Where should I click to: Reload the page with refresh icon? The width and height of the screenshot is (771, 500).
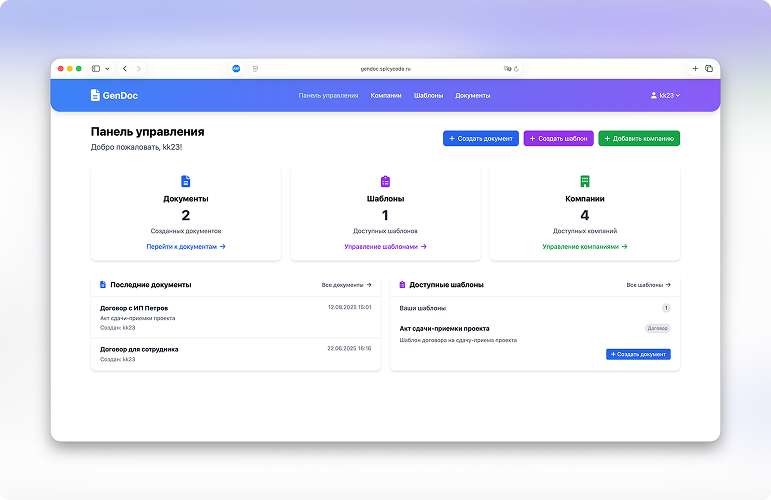coord(516,69)
